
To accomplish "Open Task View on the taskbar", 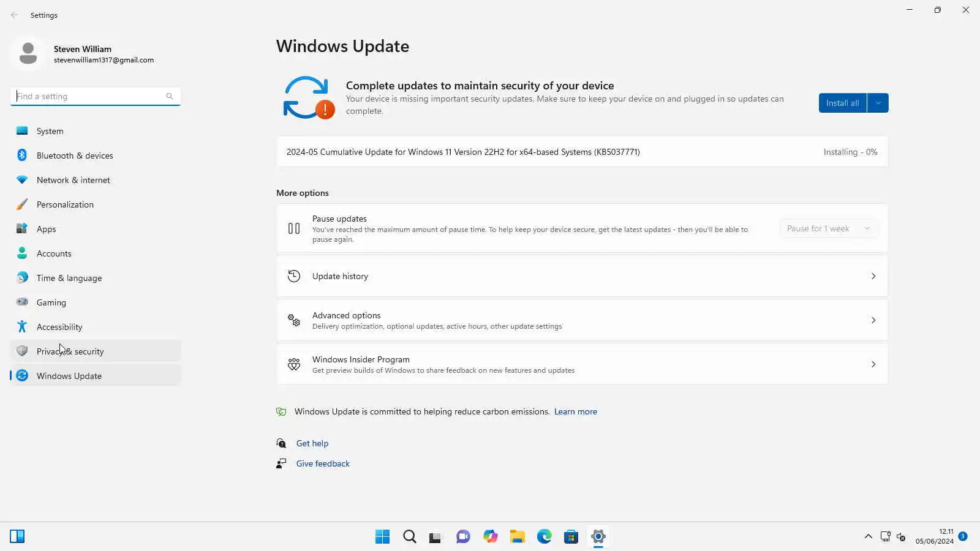I will pos(435,537).
